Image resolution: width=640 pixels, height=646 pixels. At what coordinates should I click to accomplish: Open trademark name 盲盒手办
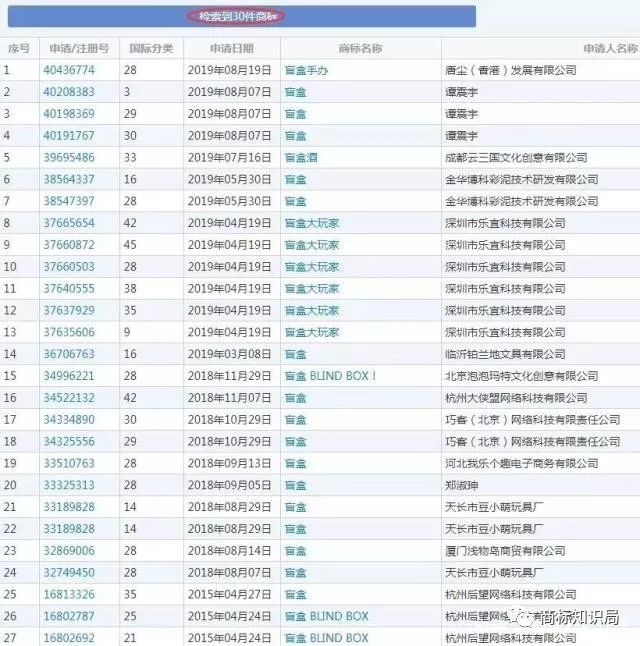click(x=306, y=70)
